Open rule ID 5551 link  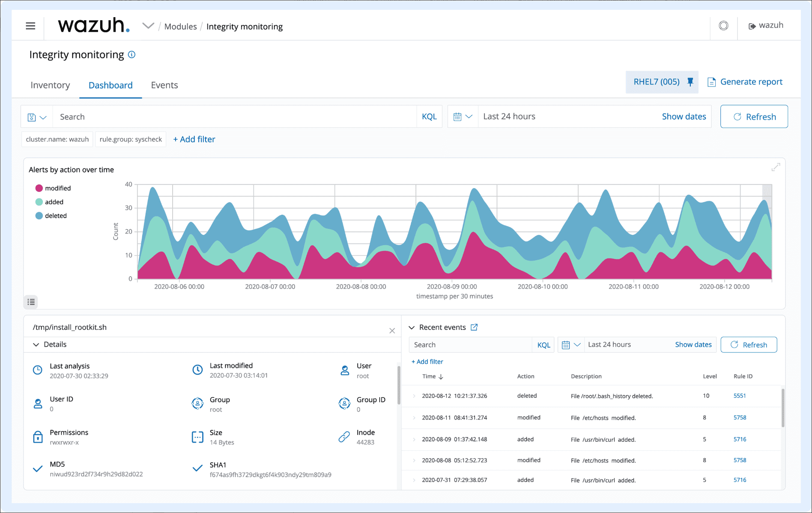739,396
